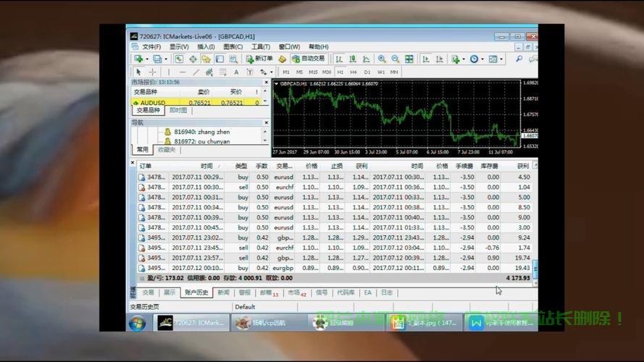This screenshot has height=362, width=644.
Task: Open the 图表(C) menu
Action: tap(233, 47)
